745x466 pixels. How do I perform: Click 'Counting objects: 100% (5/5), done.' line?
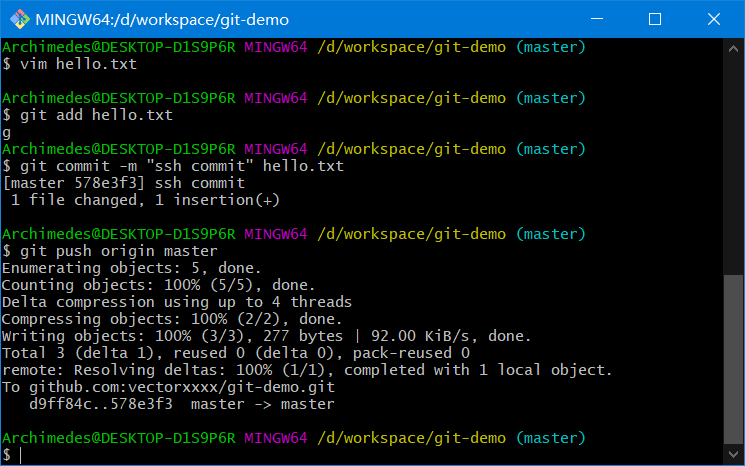[159, 285]
